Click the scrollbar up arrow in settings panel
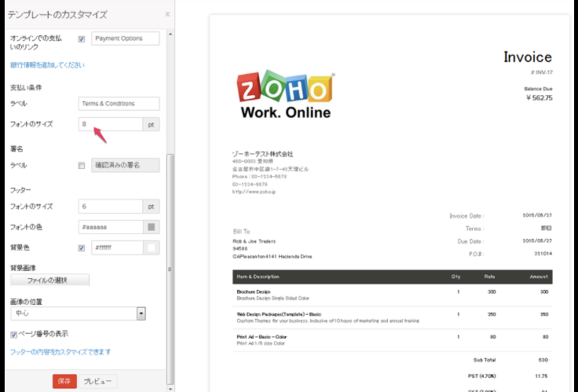The height and width of the screenshot is (392, 578). (170, 35)
